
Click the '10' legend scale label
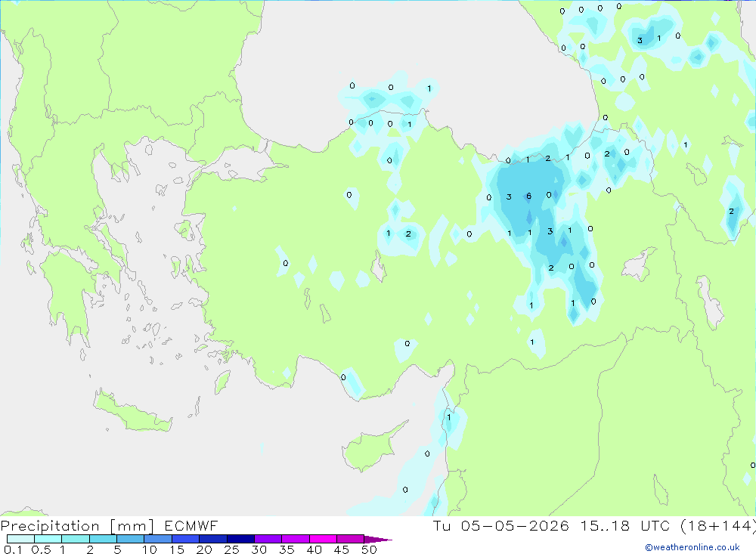tap(150, 549)
